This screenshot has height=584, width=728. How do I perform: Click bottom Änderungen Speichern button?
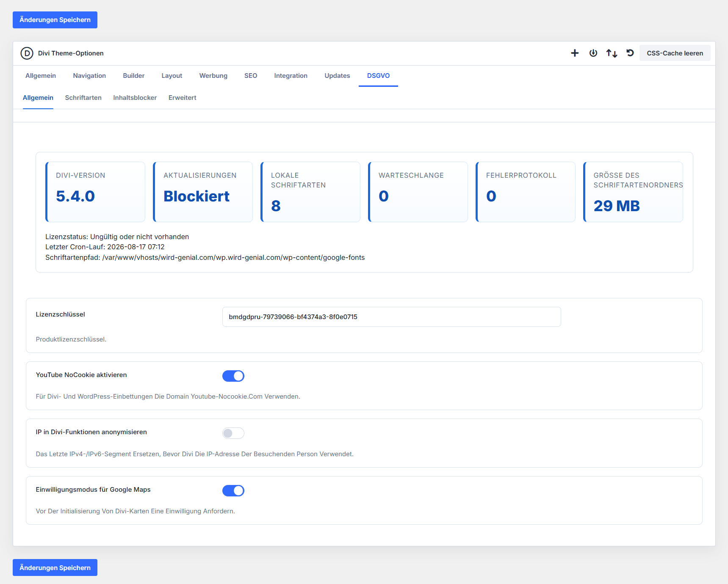(x=55, y=567)
